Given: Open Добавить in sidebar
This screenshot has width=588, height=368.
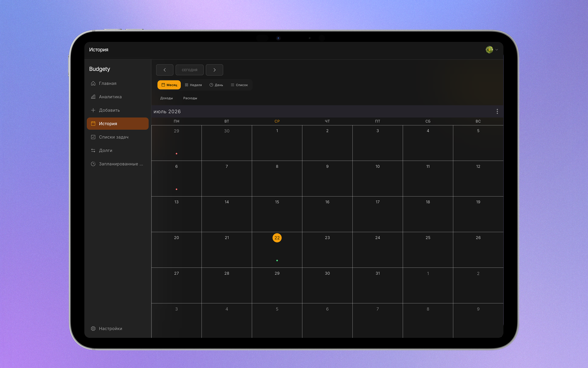Looking at the screenshot, I should click(118, 110).
